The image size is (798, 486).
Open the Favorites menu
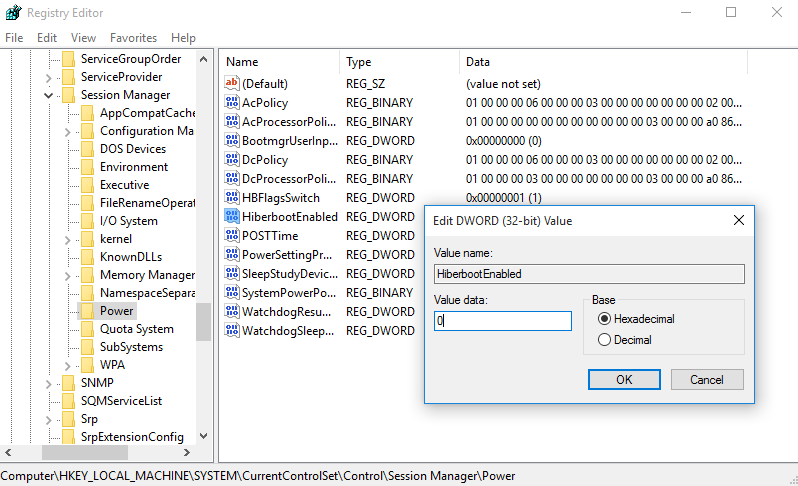(x=133, y=38)
